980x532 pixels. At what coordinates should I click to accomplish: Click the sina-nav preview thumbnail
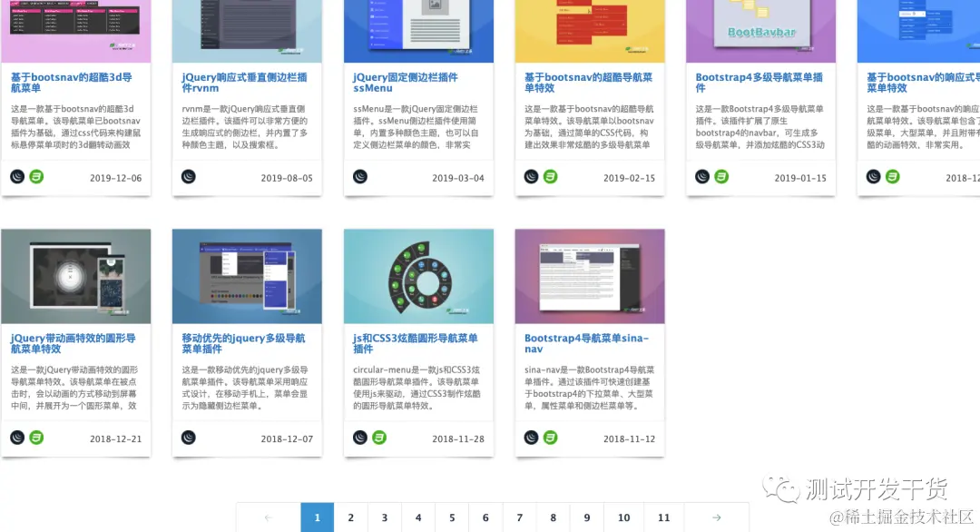(590, 276)
